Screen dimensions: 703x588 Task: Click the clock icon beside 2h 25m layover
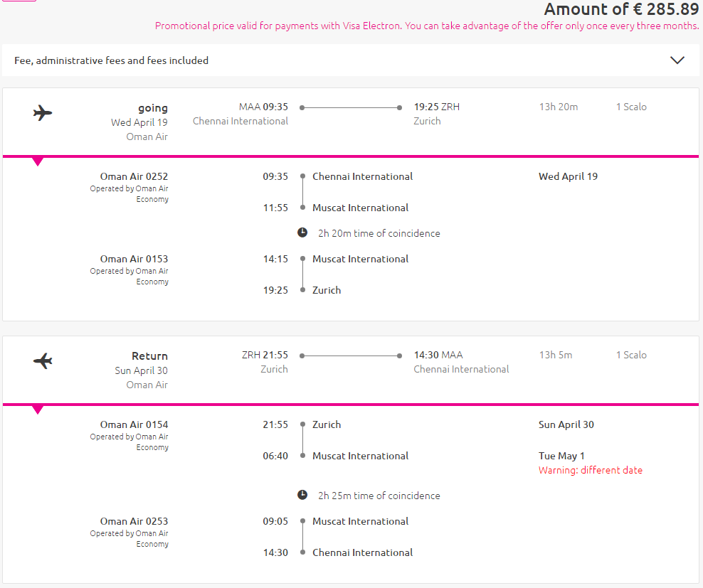[302, 495]
